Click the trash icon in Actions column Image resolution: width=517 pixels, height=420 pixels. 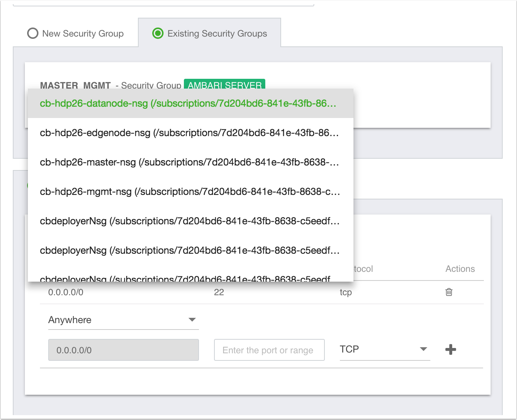pos(448,292)
